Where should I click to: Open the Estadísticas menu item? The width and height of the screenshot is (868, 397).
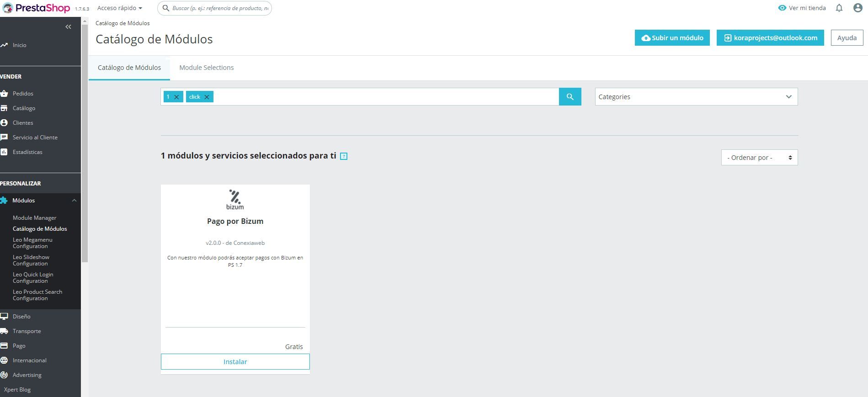point(27,152)
